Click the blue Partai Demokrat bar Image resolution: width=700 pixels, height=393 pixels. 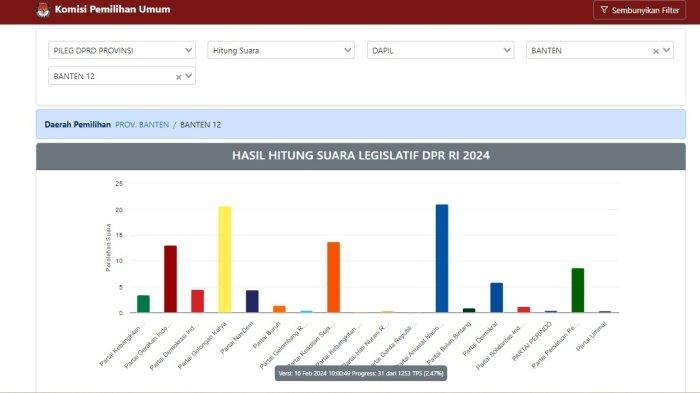[x=496, y=297]
